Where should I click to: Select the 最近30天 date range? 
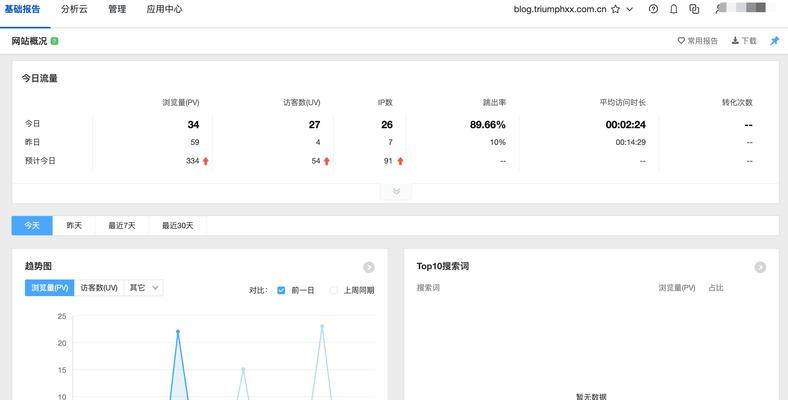(177, 226)
